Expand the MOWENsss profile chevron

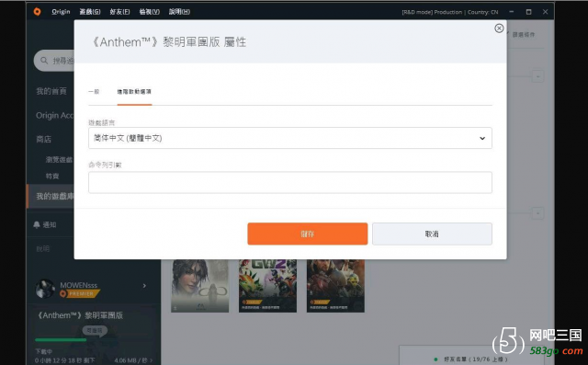pos(144,286)
